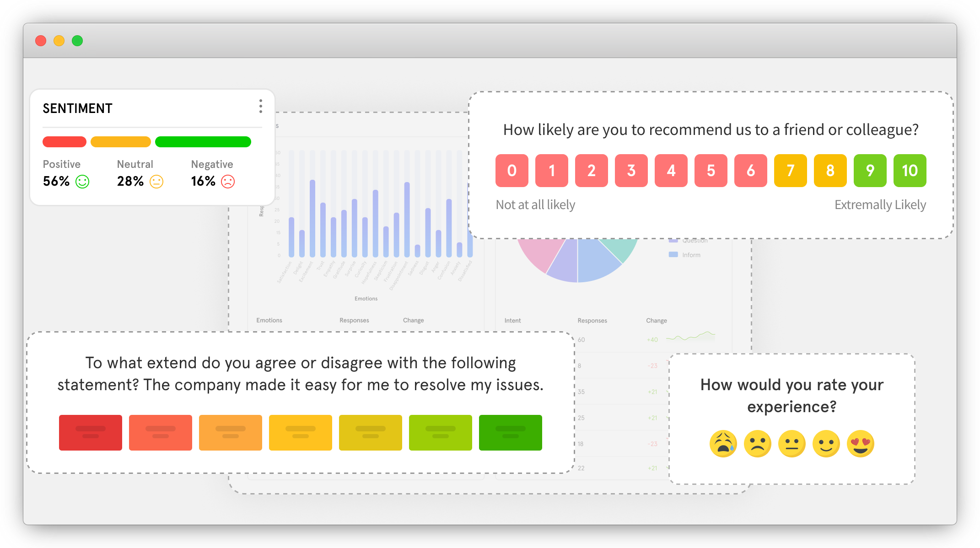The image size is (980, 548).
Task: Click the Responses column header under Emotions
Action: tap(354, 320)
